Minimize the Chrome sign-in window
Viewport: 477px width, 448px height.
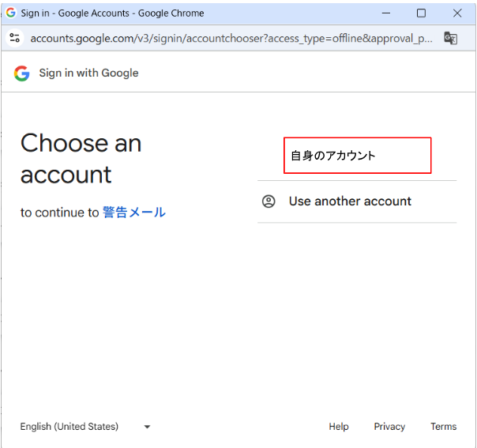coord(386,13)
